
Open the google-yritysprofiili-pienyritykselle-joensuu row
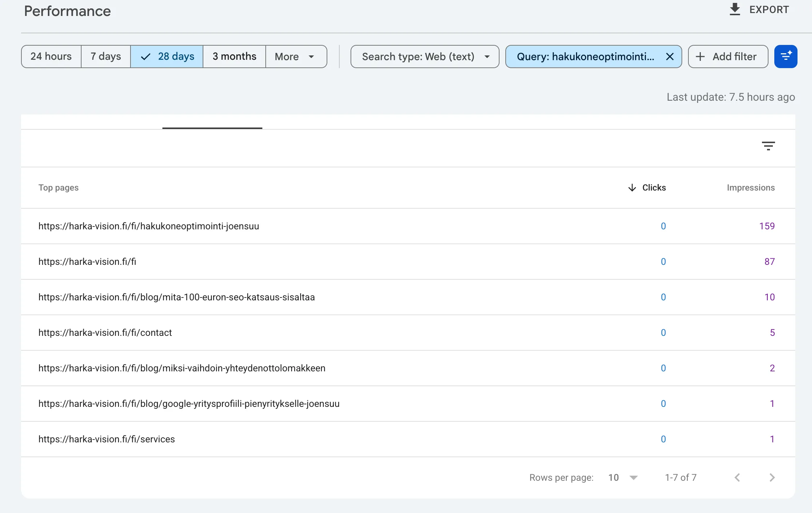tap(408, 404)
